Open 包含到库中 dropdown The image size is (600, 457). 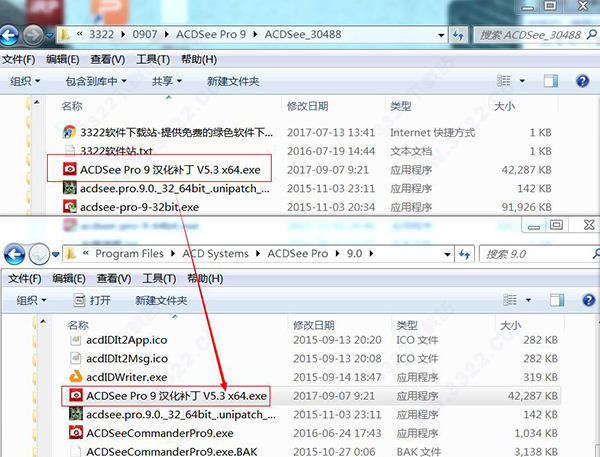[96, 81]
